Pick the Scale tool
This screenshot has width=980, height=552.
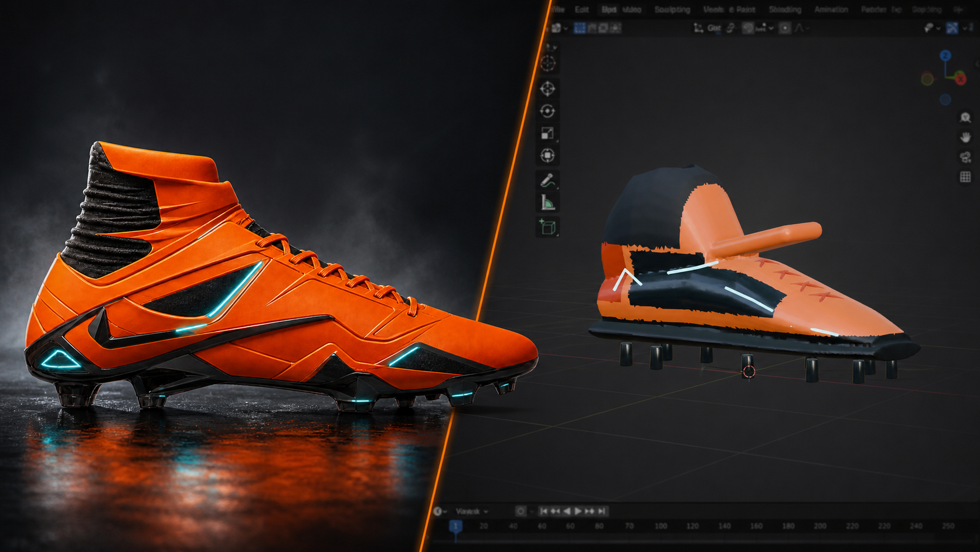[x=548, y=133]
